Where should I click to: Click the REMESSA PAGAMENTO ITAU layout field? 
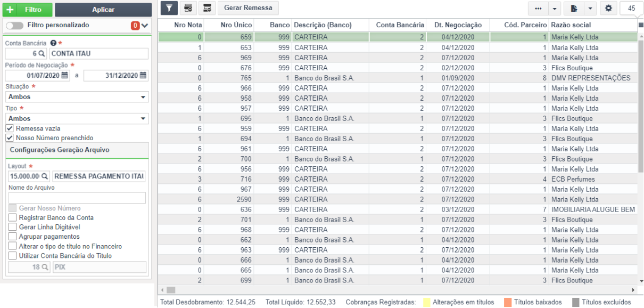pyautogui.click(x=99, y=176)
